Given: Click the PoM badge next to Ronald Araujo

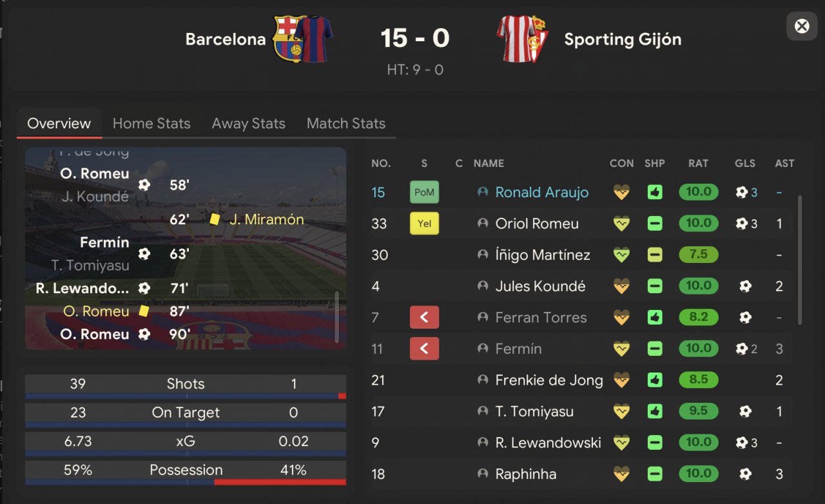Looking at the screenshot, I should [x=424, y=192].
